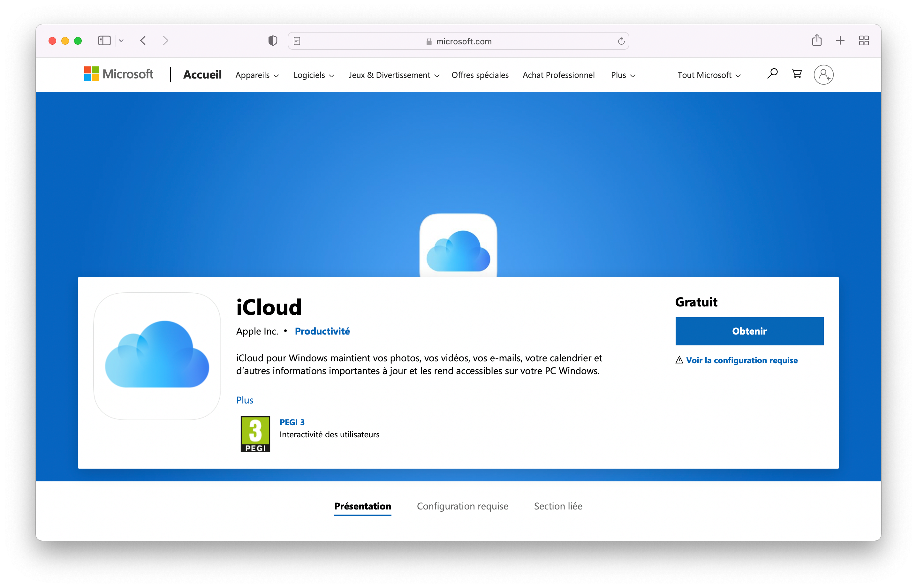Go forward with the next-page arrow
Screen dimensions: 917x588
coord(165,41)
